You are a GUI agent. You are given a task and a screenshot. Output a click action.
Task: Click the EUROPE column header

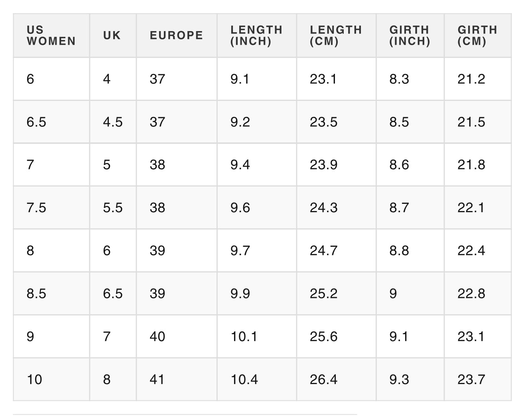point(177,35)
